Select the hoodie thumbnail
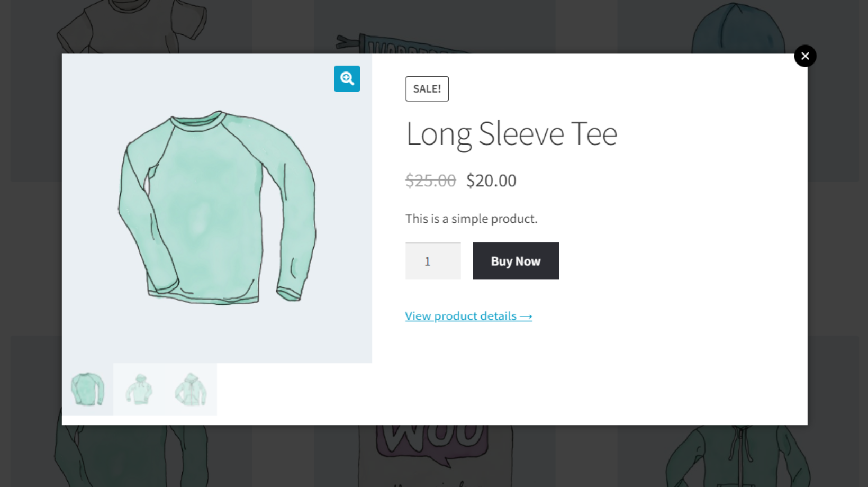 (x=139, y=389)
